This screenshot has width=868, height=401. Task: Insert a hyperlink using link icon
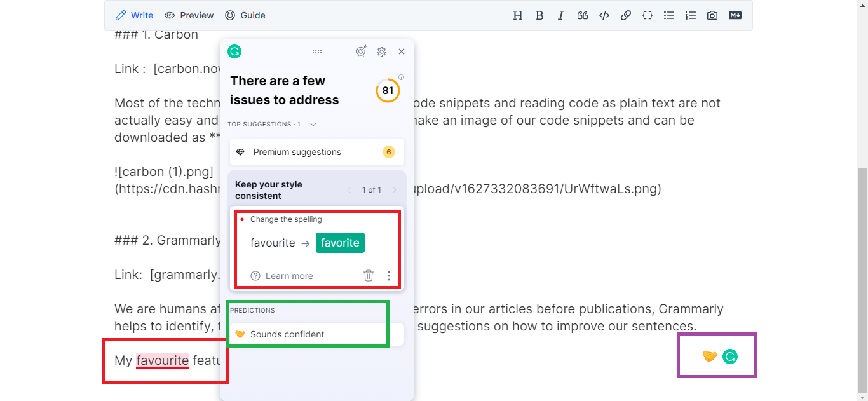(x=626, y=15)
